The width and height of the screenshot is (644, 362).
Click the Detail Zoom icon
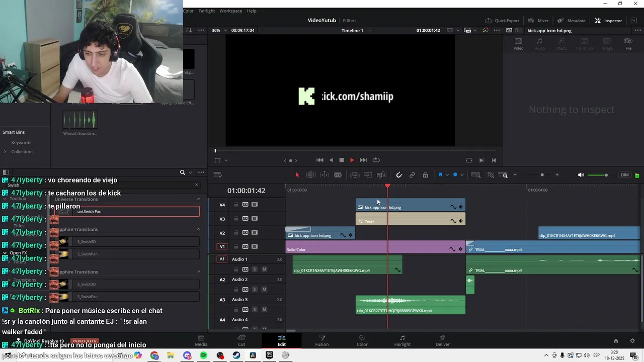tap(491, 175)
